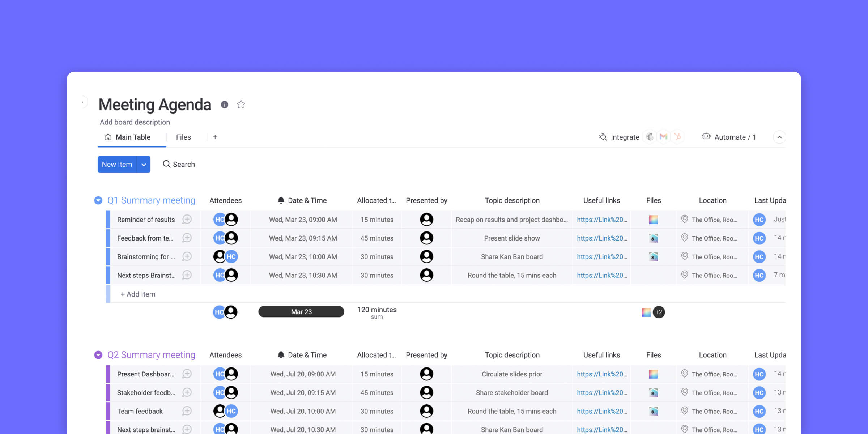Click the Gmail integration icon

click(663, 137)
